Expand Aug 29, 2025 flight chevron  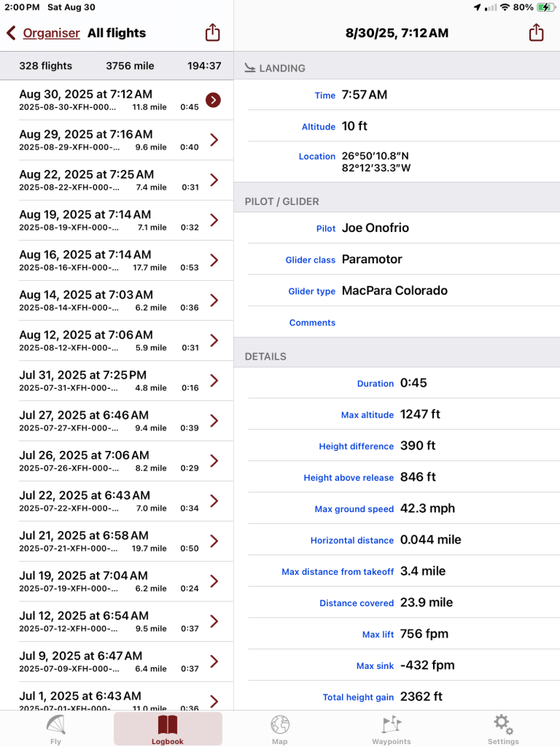pos(214,140)
